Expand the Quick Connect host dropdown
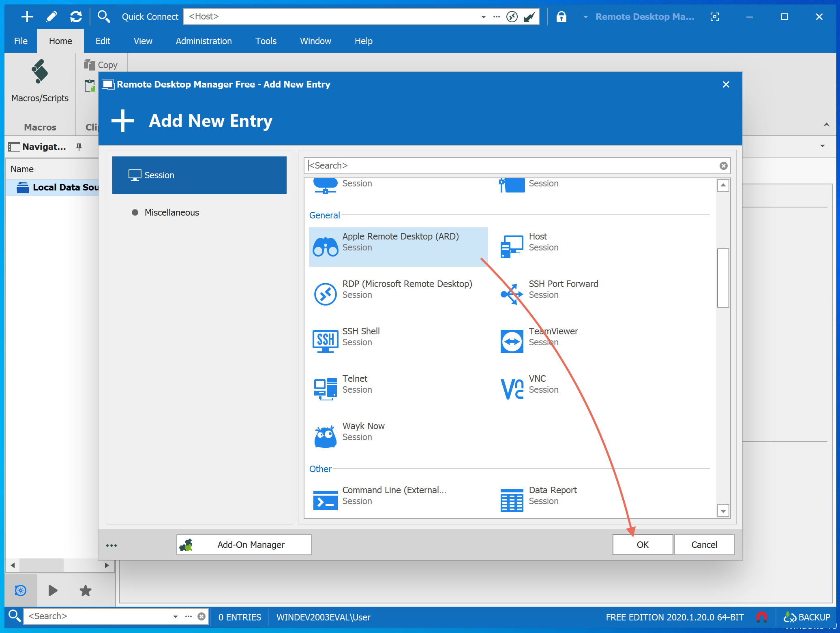The image size is (840, 633). [483, 17]
